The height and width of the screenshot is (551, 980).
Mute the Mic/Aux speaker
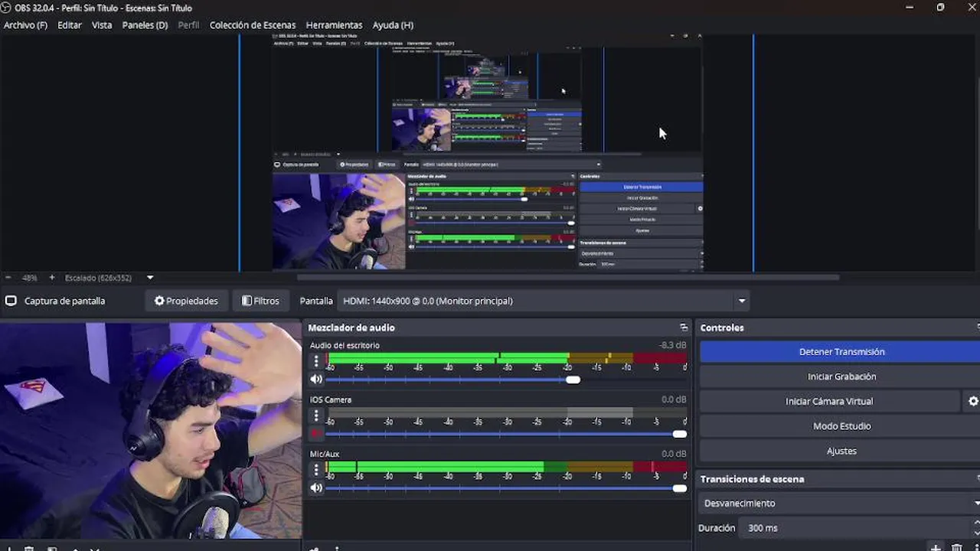click(316, 488)
